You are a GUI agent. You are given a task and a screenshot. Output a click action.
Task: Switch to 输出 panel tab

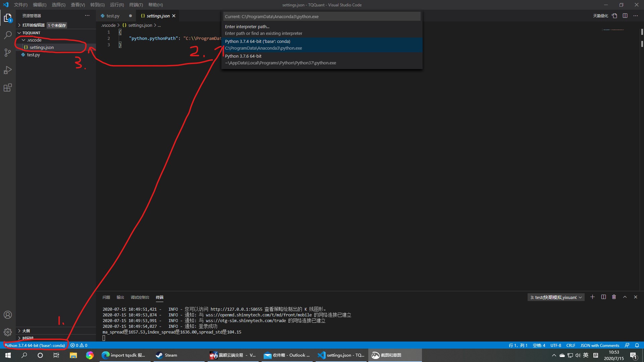point(120,297)
